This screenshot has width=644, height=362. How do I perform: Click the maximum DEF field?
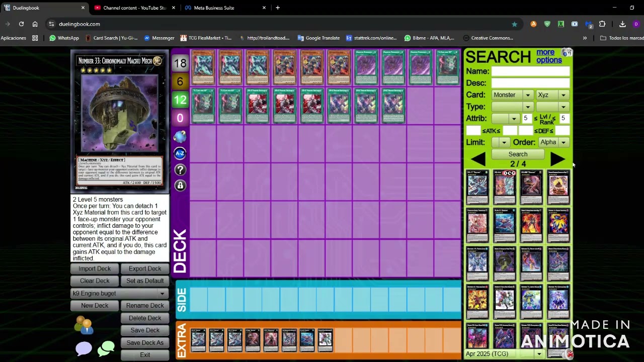(x=562, y=131)
